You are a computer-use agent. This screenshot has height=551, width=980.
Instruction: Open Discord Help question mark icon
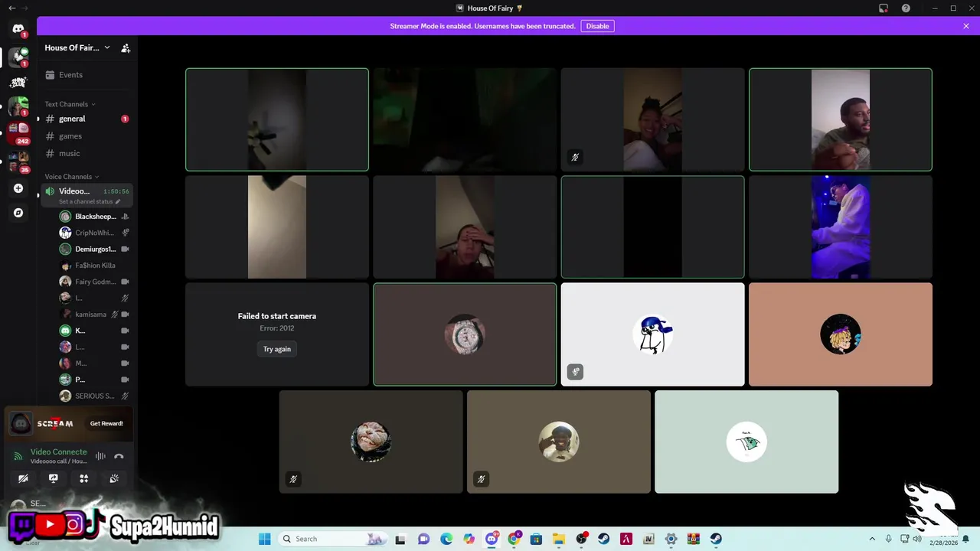coord(906,8)
